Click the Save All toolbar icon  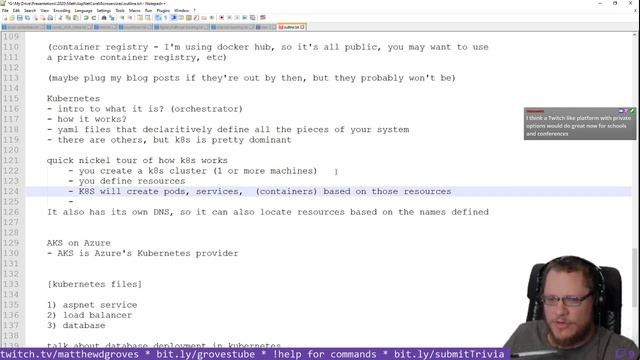(x=27, y=18)
